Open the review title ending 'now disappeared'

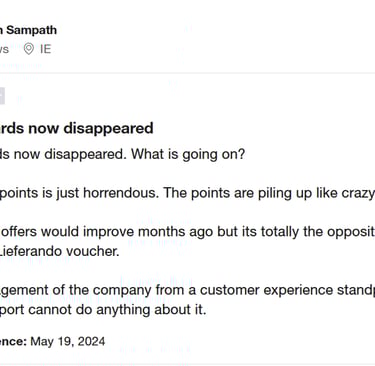click(77, 128)
